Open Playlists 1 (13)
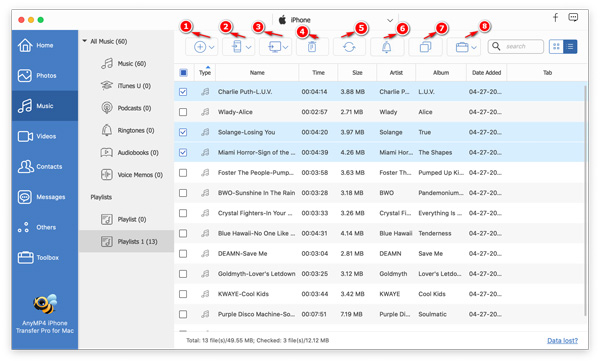 126,241
